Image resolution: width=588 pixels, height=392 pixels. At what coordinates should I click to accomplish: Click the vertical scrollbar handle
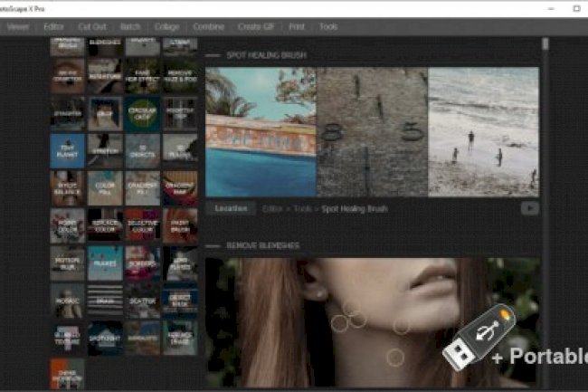pos(545,43)
